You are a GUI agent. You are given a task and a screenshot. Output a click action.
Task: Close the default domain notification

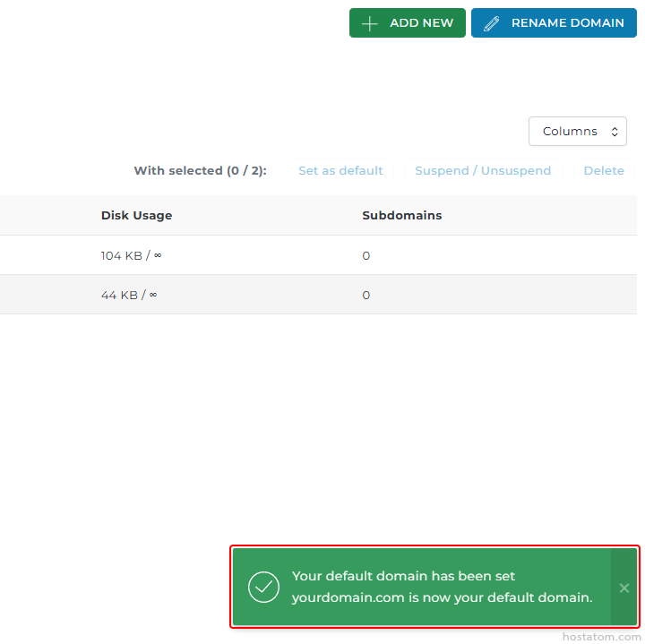(624, 588)
